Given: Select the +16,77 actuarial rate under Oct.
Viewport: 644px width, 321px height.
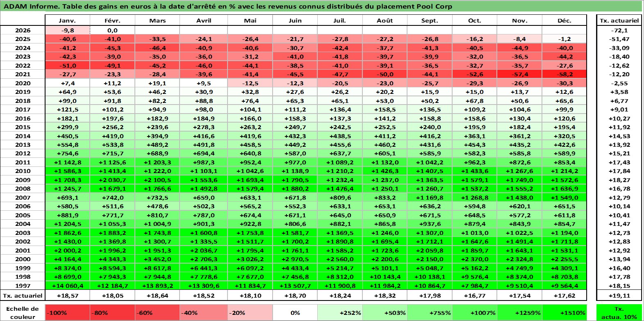Looking at the screenshot, I should tap(475, 296).
